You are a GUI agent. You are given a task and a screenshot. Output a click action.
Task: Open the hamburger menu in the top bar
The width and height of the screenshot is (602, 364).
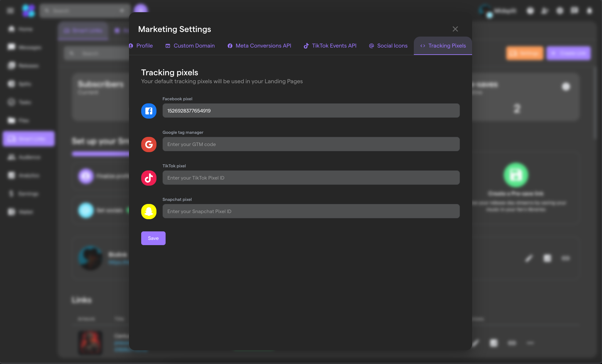10,11
